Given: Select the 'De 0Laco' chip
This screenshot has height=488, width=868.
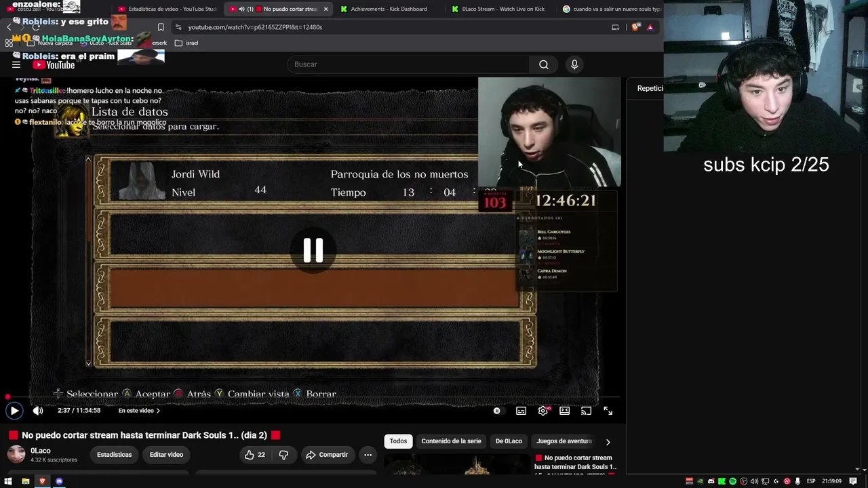Looking at the screenshot, I should (509, 441).
